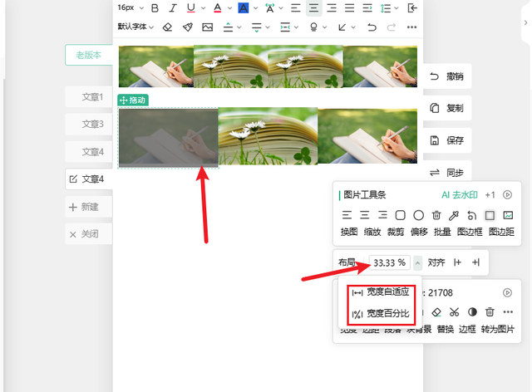Choose 宽度自适应 width auto-fit

coord(381,292)
